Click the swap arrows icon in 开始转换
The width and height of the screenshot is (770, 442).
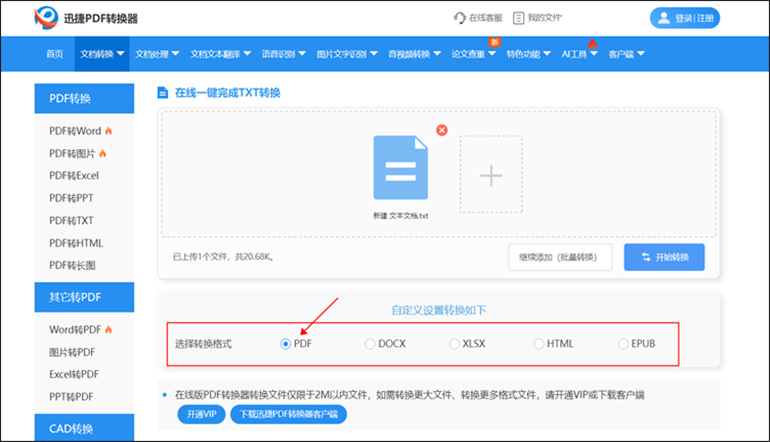click(646, 257)
